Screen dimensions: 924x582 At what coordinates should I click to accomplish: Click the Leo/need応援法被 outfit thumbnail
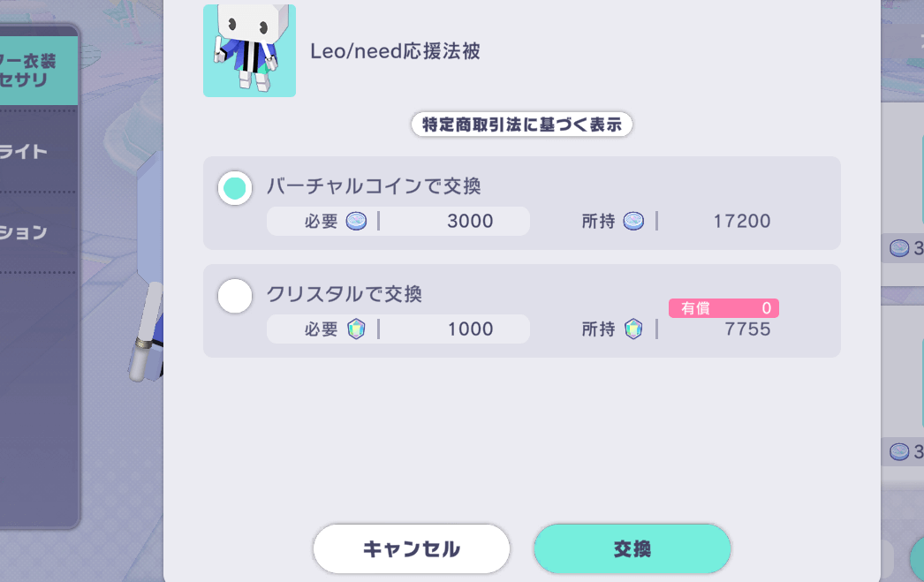(x=249, y=50)
